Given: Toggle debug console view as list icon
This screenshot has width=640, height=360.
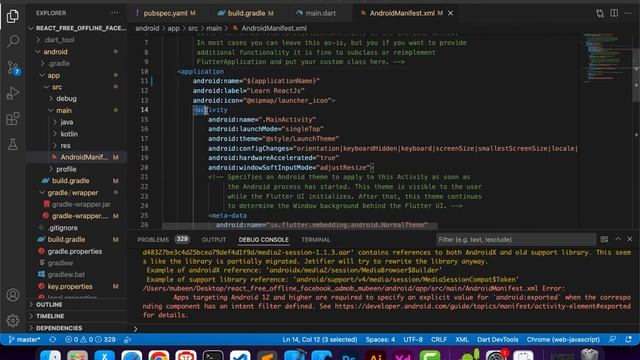Looking at the screenshot, I should [604, 239].
